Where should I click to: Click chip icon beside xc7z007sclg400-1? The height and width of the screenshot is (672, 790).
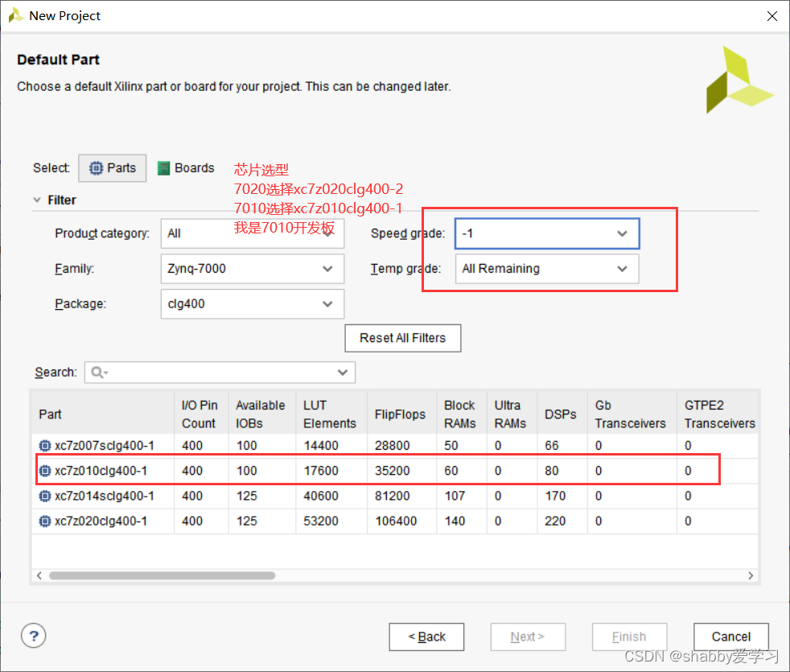pyautogui.click(x=45, y=446)
